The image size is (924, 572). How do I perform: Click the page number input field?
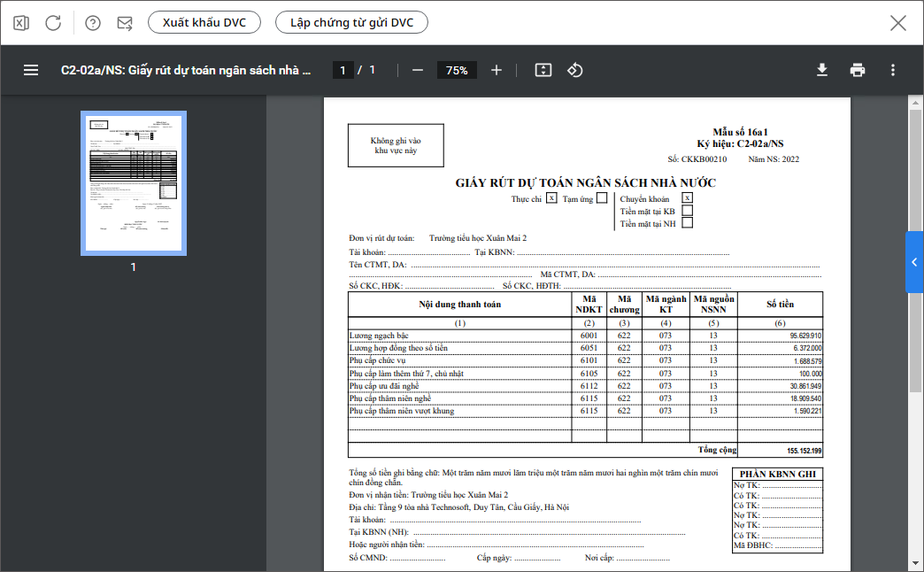343,70
